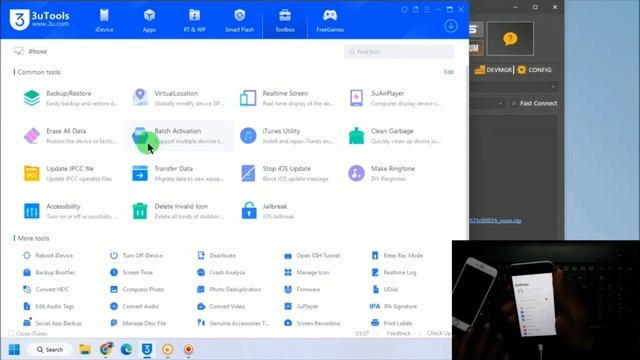640x360 pixels.
Task: Open dropdown beside Fast Connect
Action: pos(500,103)
